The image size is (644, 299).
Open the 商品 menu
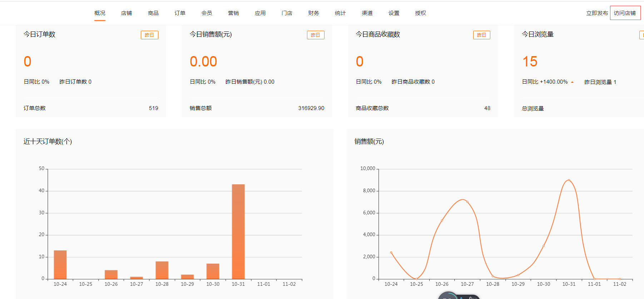point(153,13)
